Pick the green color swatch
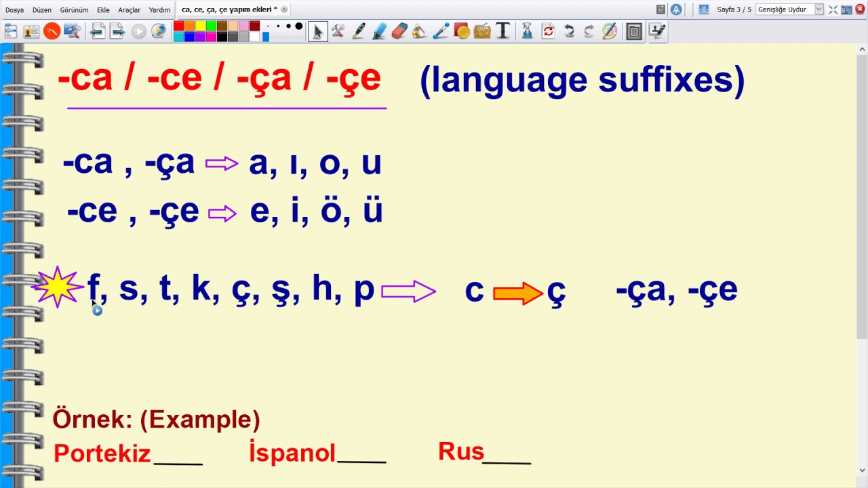The image size is (868, 488). click(211, 26)
